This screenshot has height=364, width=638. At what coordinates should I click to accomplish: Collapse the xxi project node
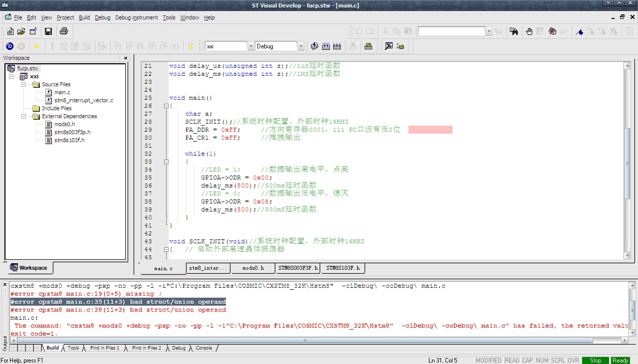click(x=11, y=76)
